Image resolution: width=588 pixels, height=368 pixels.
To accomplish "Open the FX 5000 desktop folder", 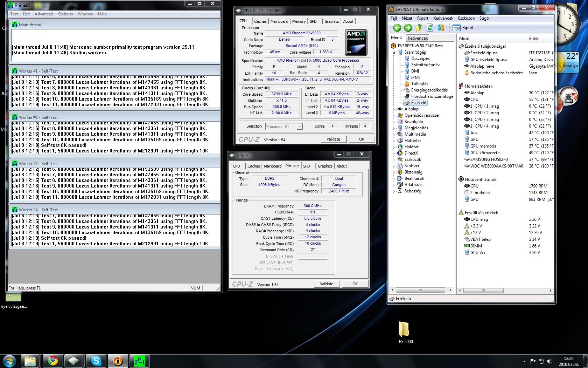I will [x=405, y=333].
